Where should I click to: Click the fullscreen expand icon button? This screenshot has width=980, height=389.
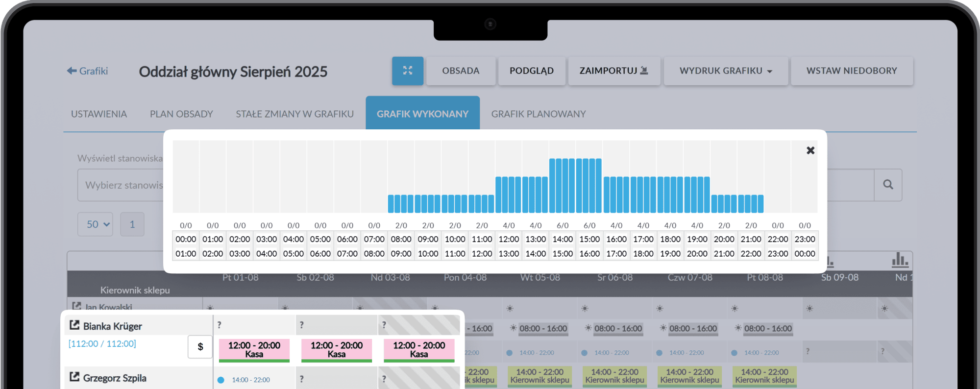tap(407, 71)
